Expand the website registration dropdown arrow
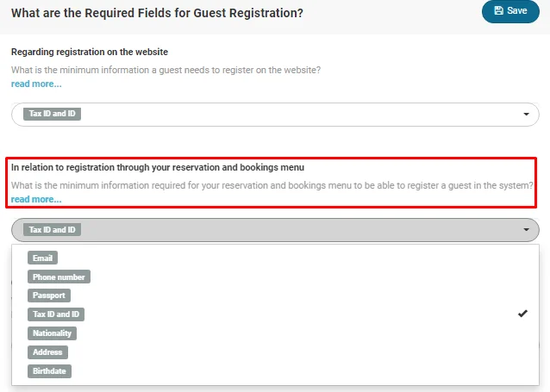 click(526, 115)
